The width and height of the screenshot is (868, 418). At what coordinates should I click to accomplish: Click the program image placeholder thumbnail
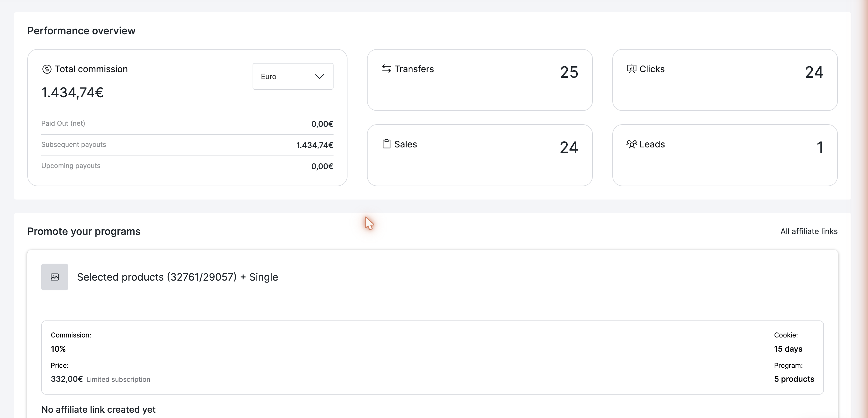(55, 277)
